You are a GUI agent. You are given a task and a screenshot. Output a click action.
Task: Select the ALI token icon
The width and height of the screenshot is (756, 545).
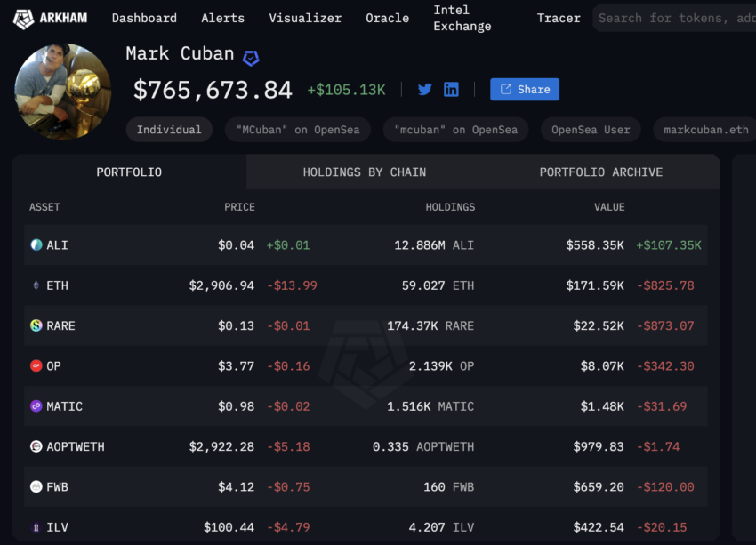pos(36,244)
